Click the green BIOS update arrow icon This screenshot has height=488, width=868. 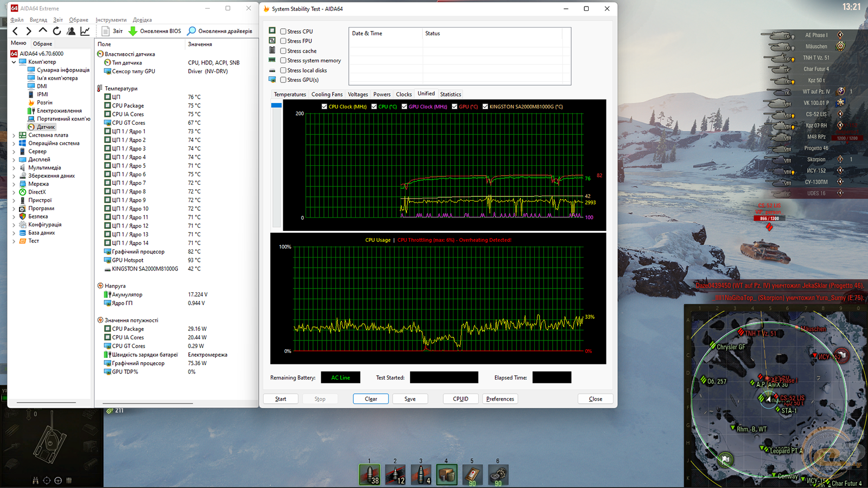pyautogui.click(x=133, y=31)
